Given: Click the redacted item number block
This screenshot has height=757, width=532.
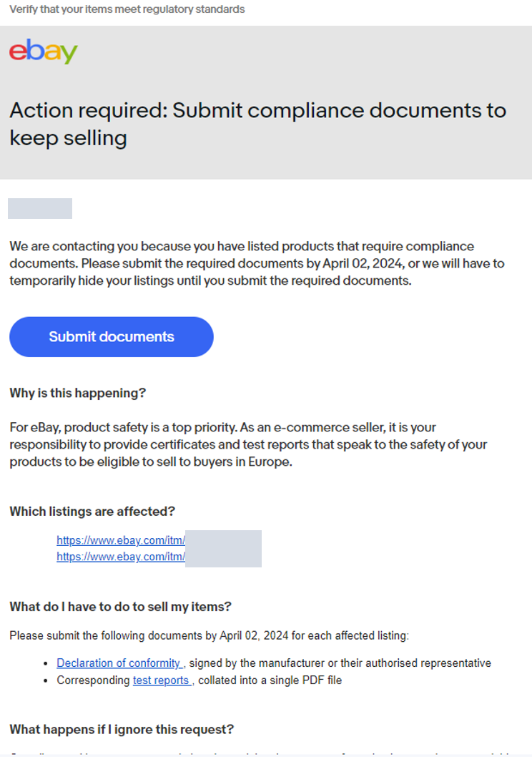Looking at the screenshot, I should (223, 548).
